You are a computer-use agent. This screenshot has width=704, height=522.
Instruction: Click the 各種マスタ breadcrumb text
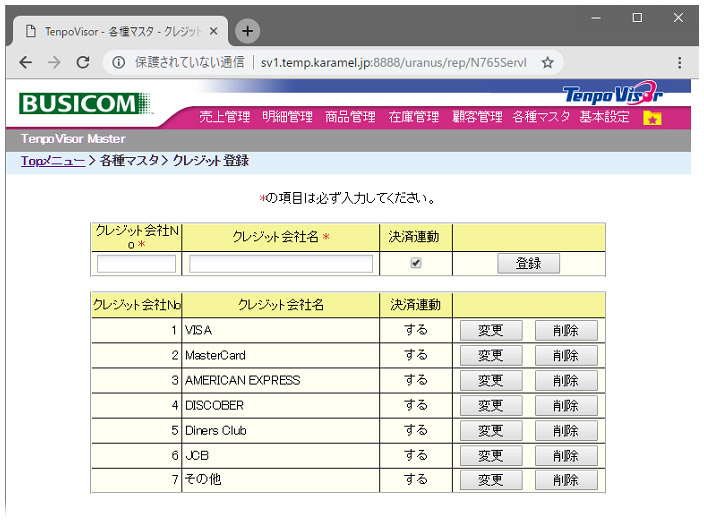tap(129, 161)
